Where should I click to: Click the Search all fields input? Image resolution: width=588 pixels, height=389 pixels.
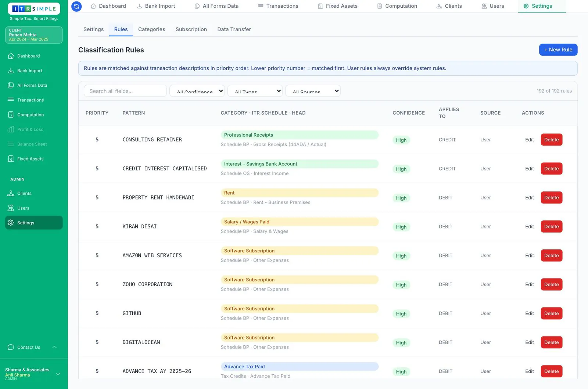tap(125, 91)
